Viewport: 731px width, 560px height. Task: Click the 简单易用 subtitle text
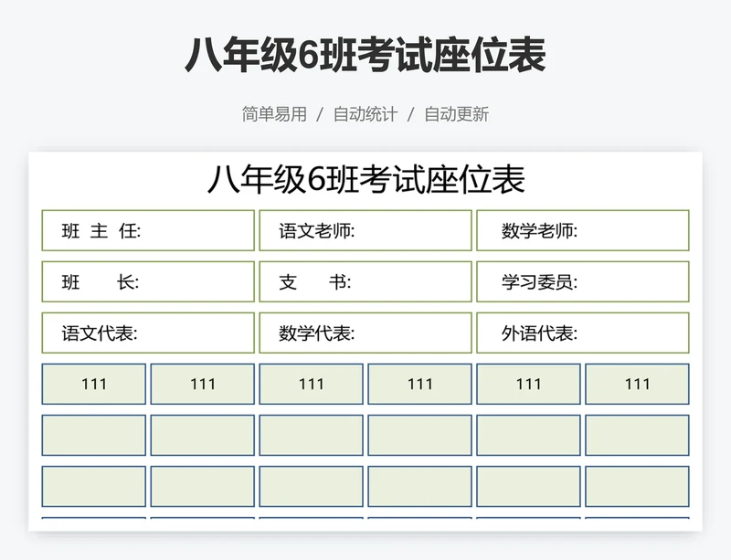(274, 114)
